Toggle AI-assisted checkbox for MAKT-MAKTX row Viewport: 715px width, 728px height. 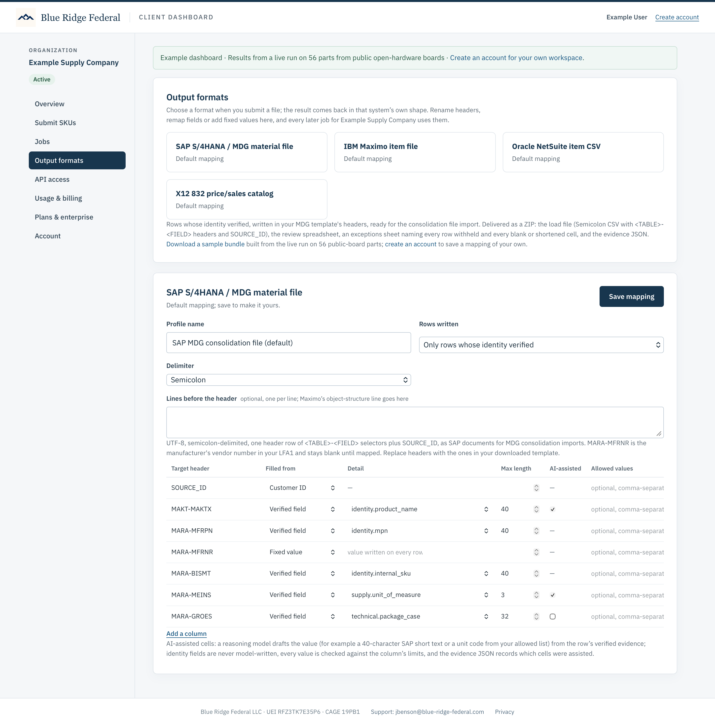pyautogui.click(x=552, y=509)
